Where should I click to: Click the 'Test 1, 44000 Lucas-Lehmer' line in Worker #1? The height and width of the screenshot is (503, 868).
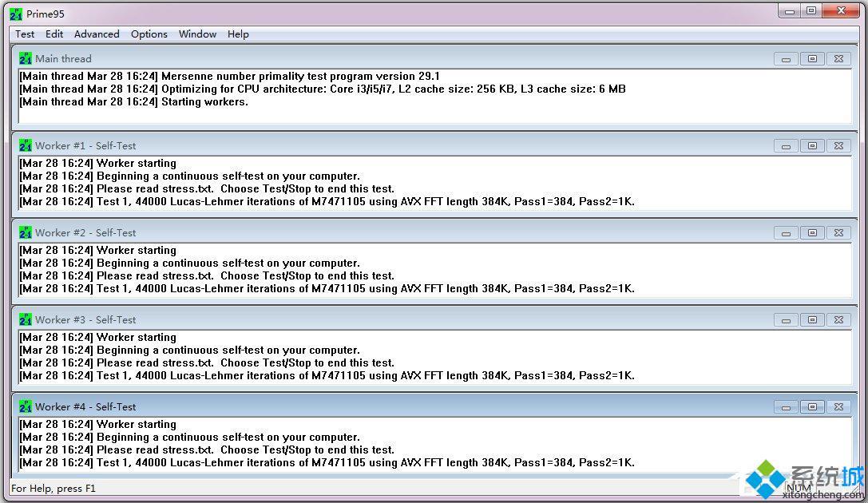point(327,201)
